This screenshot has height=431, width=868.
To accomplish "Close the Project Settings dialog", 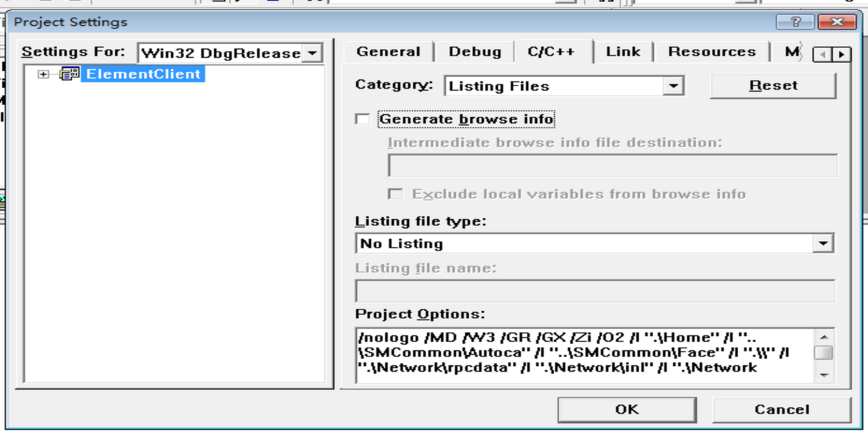I will pyautogui.click(x=836, y=22).
